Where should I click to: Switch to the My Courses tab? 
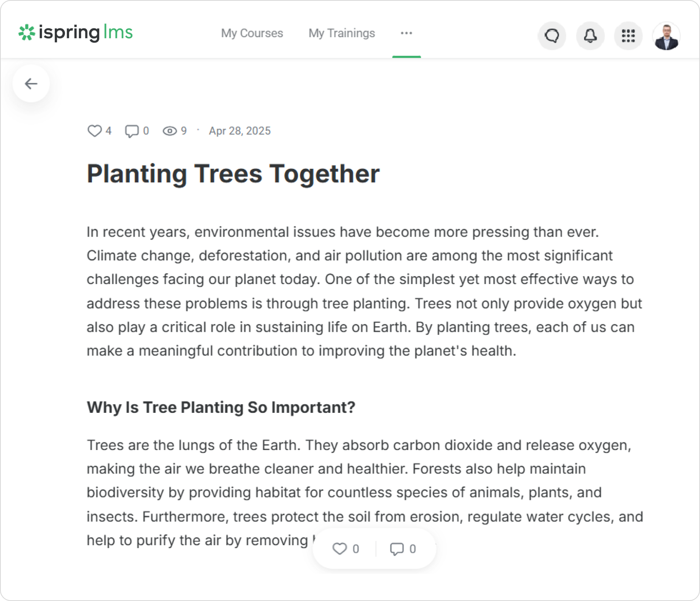252,33
